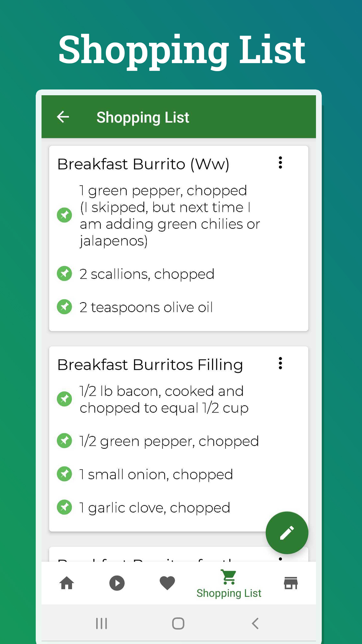The height and width of the screenshot is (644, 362).
Task: Uncheck 1 green pepper, chopped item
Action: click(x=64, y=215)
